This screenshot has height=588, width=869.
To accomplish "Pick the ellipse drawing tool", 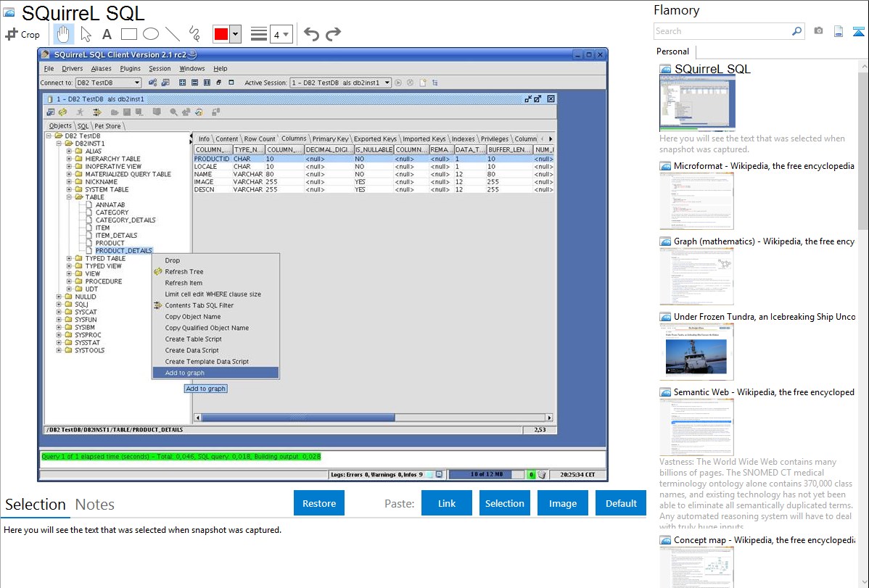I will tap(151, 34).
